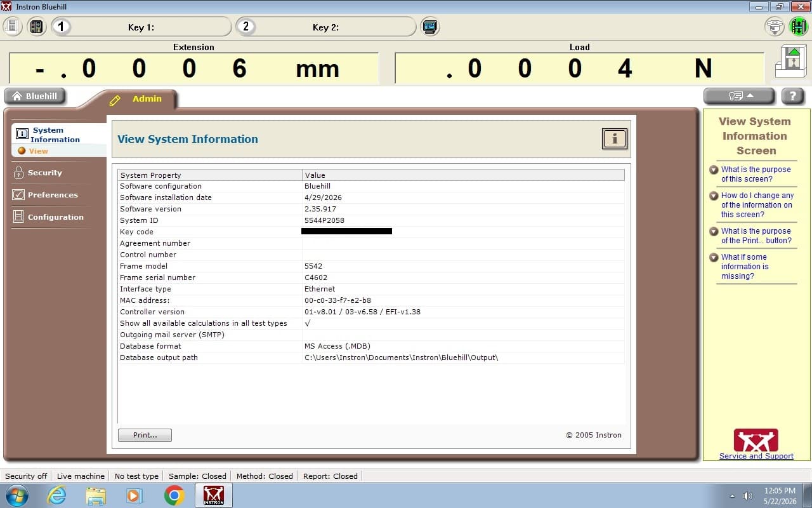Click the Value column header
Image resolution: width=812 pixels, height=508 pixels.
pos(463,175)
